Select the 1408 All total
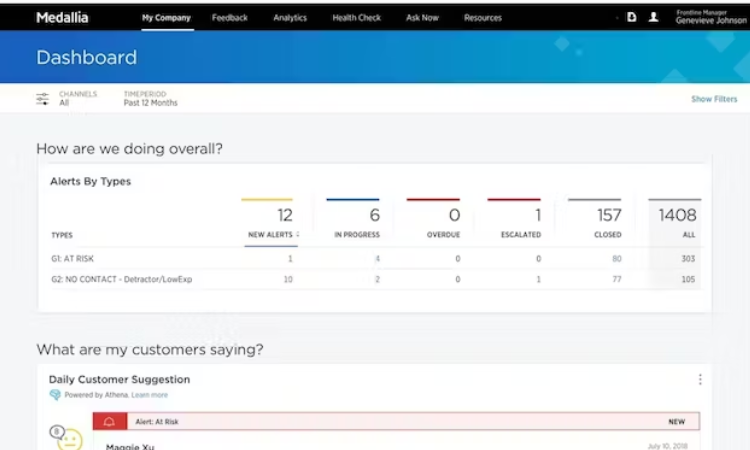Screen dimensions: 750x450 [x=677, y=215]
